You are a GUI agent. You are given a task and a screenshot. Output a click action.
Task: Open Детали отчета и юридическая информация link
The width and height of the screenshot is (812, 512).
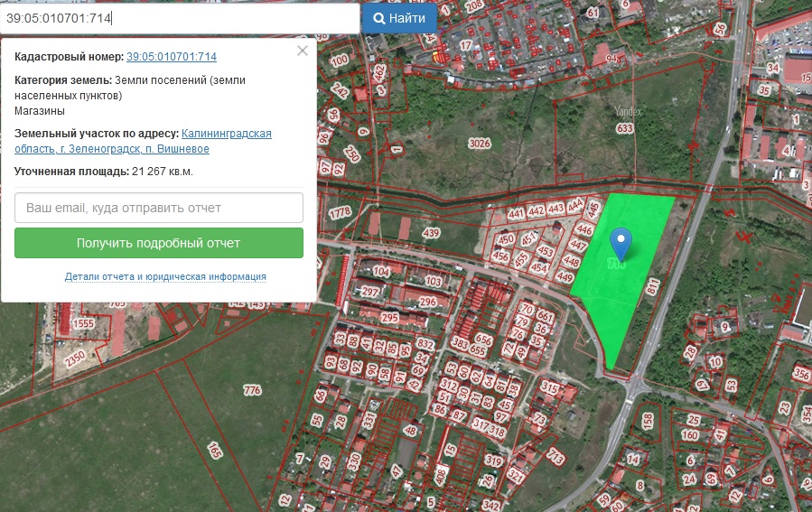[165, 276]
